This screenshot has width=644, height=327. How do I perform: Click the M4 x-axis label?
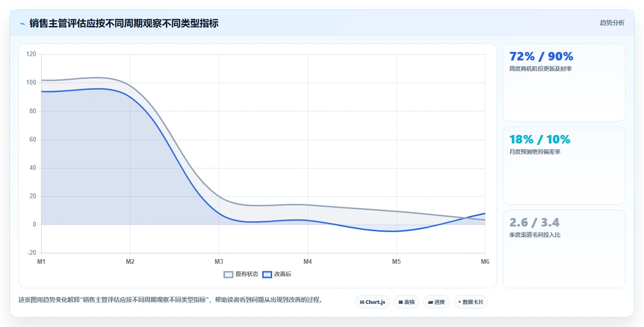(x=308, y=261)
